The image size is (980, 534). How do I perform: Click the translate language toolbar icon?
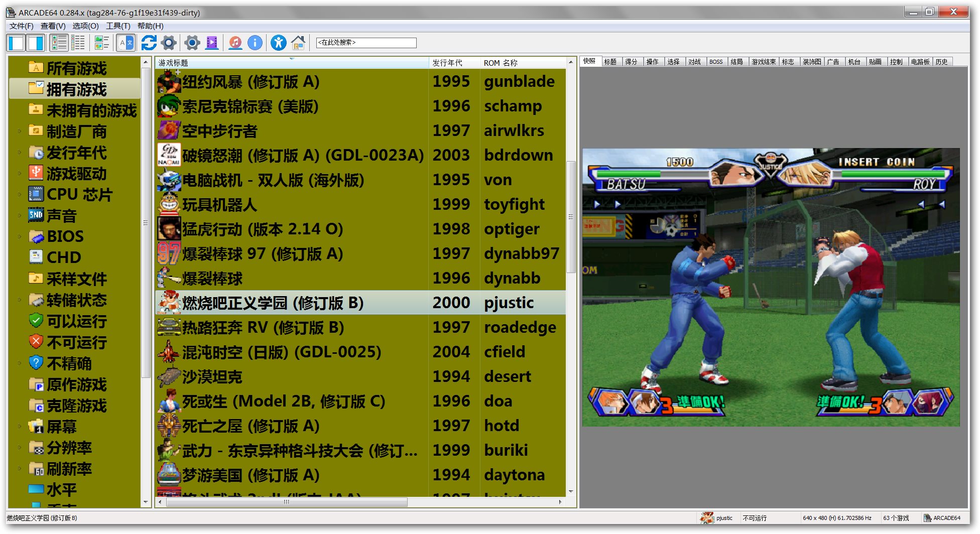click(126, 43)
